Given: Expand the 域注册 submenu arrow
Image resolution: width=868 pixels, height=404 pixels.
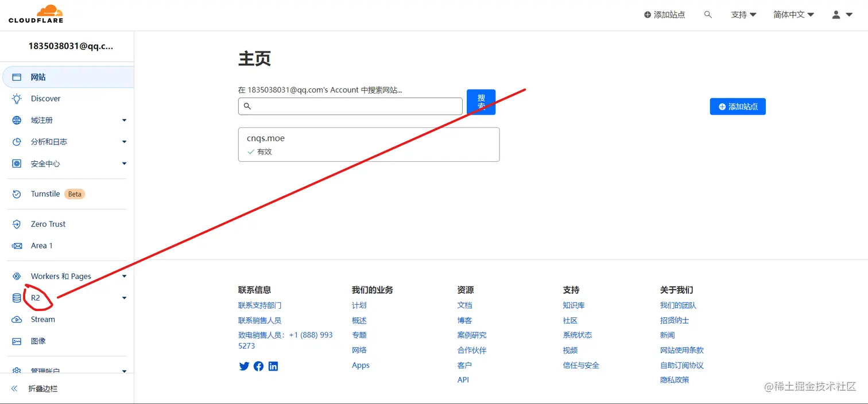Looking at the screenshot, I should coord(124,121).
